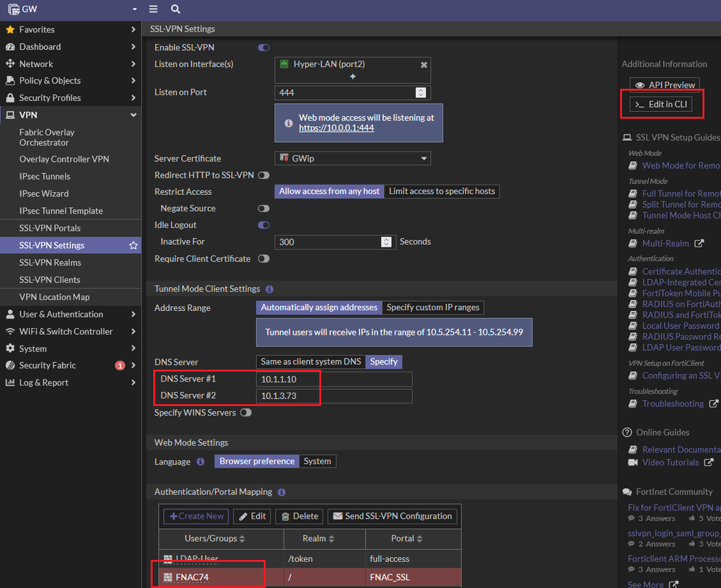Image resolution: width=721 pixels, height=588 pixels.
Task: Enable Redirect HTTP to SSL-VPN toggle
Action: tap(263, 175)
